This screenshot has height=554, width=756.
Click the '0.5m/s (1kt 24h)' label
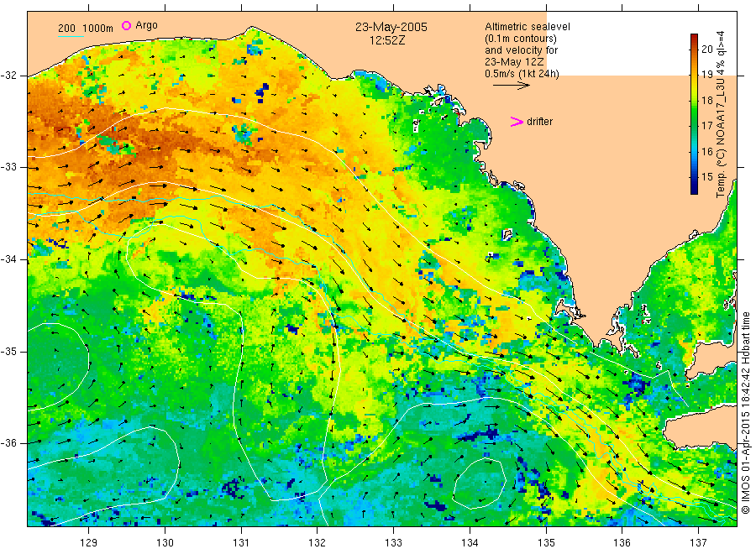click(x=522, y=74)
